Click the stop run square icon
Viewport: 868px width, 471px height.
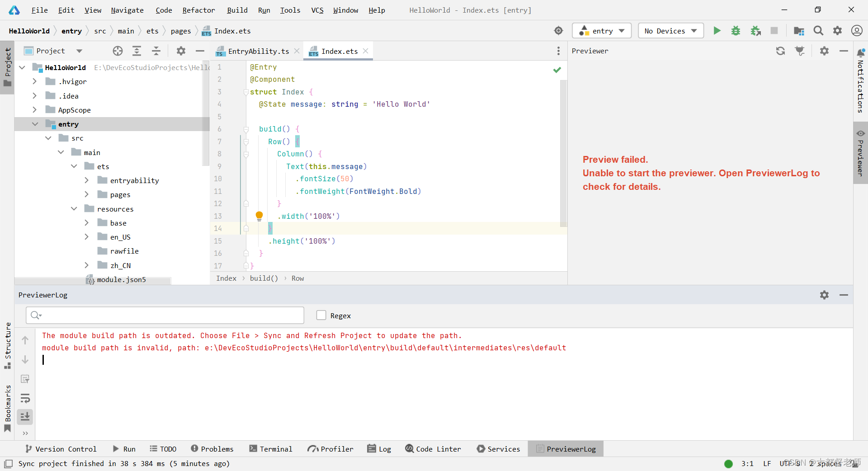(774, 31)
